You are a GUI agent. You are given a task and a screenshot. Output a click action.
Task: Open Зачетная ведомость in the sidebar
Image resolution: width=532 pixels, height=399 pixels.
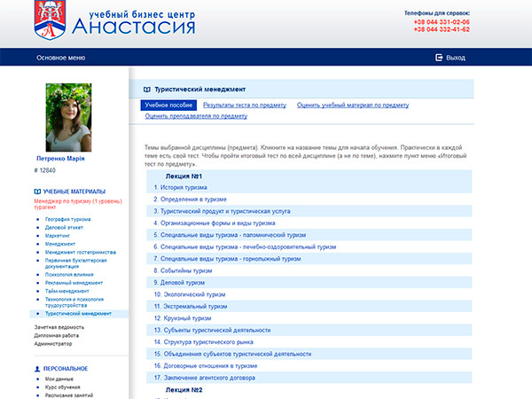click(x=60, y=327)
